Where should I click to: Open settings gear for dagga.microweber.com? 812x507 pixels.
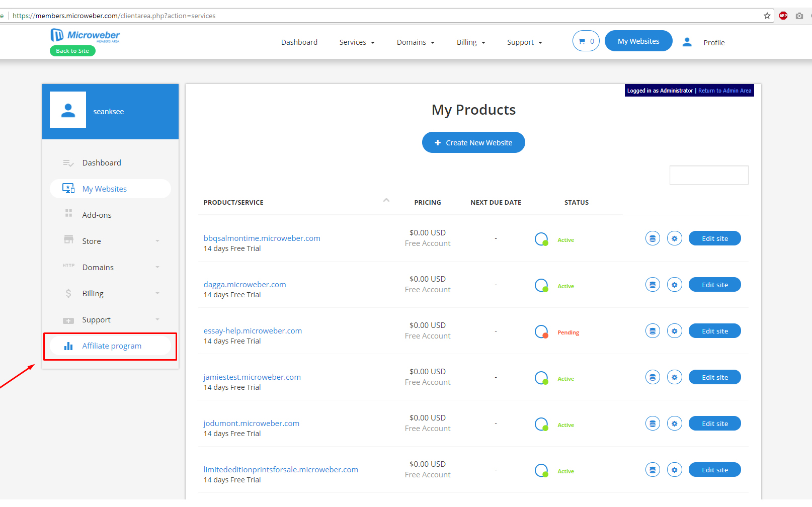(675, 285)
